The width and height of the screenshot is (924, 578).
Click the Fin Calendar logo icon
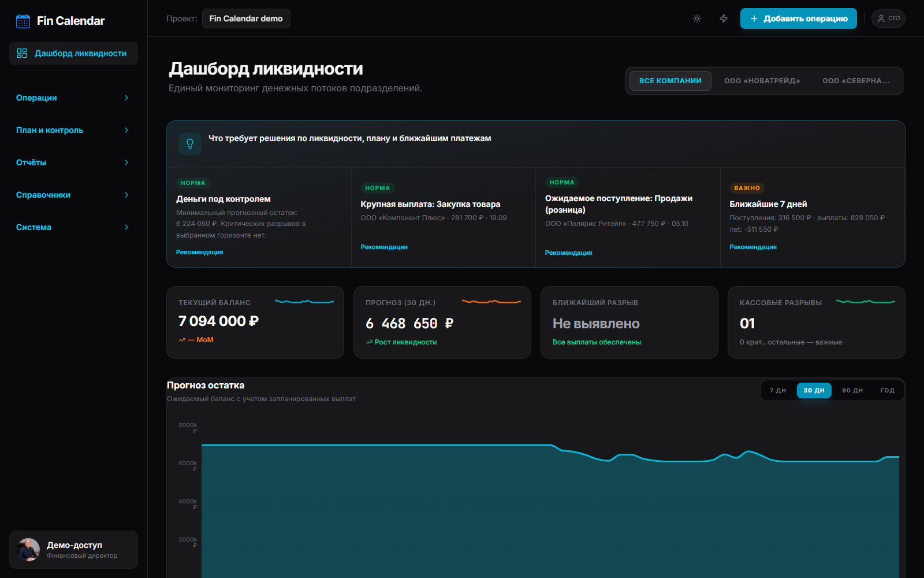(23, 21)
